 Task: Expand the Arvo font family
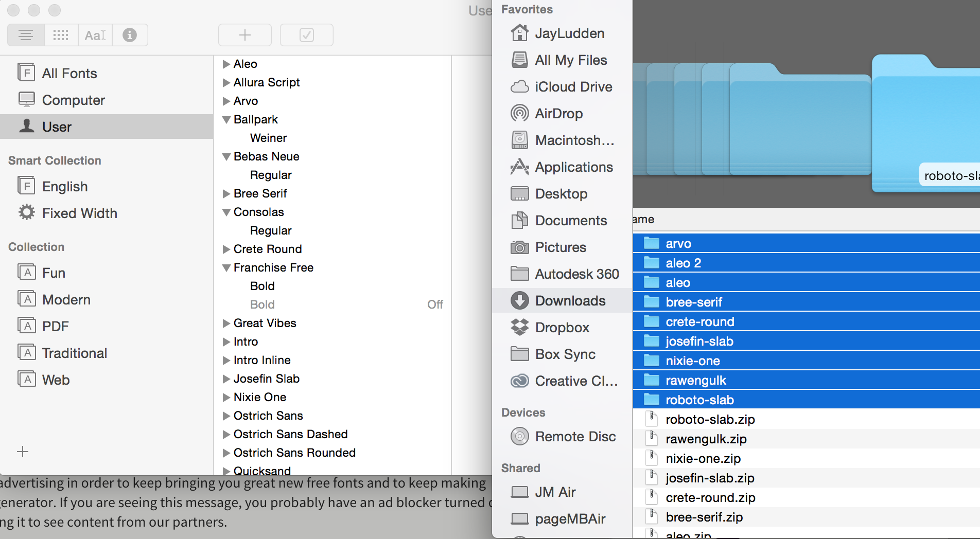pos(226,101)
